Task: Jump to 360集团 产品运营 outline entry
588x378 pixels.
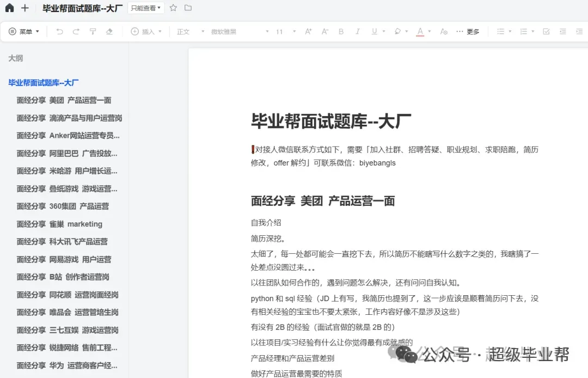Action: (x=63, y=206)
